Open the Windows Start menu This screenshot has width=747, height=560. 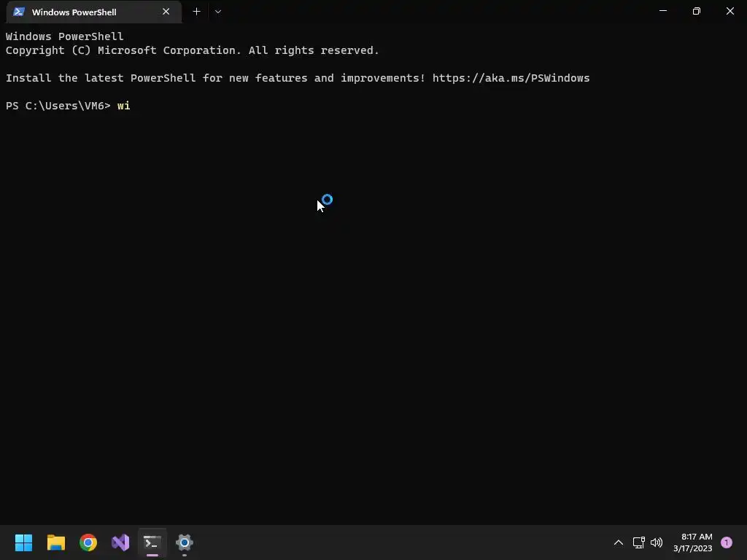pos(23,542)
